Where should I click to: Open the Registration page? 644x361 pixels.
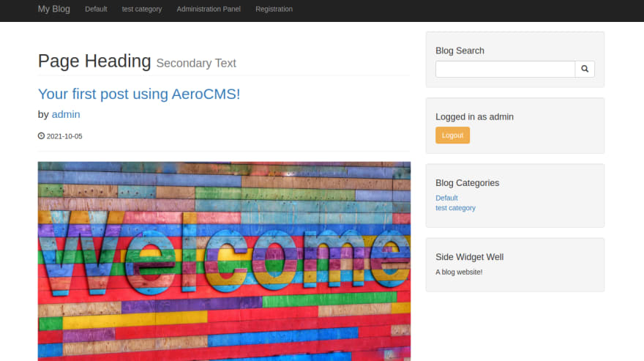(274, 9)
